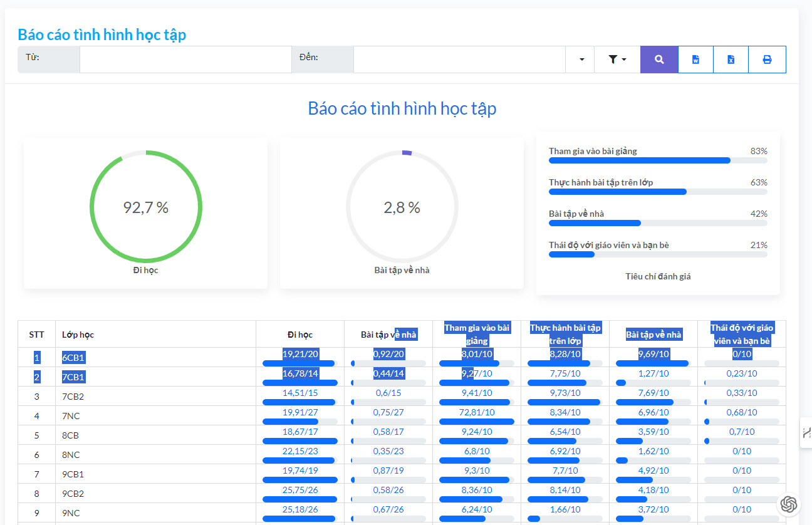Screen dimensions: 812x525
Task: Click 'Tham gia vào bài giảng' column header
Action: (477, 335)
